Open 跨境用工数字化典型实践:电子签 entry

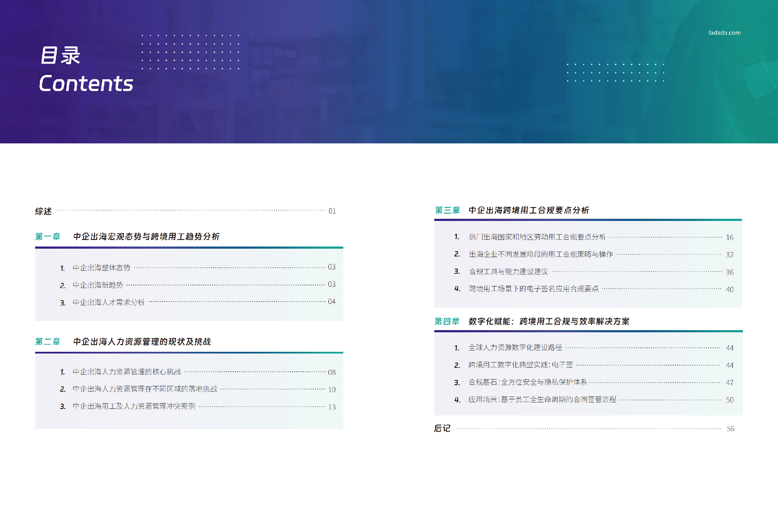[x=521, y=365]
